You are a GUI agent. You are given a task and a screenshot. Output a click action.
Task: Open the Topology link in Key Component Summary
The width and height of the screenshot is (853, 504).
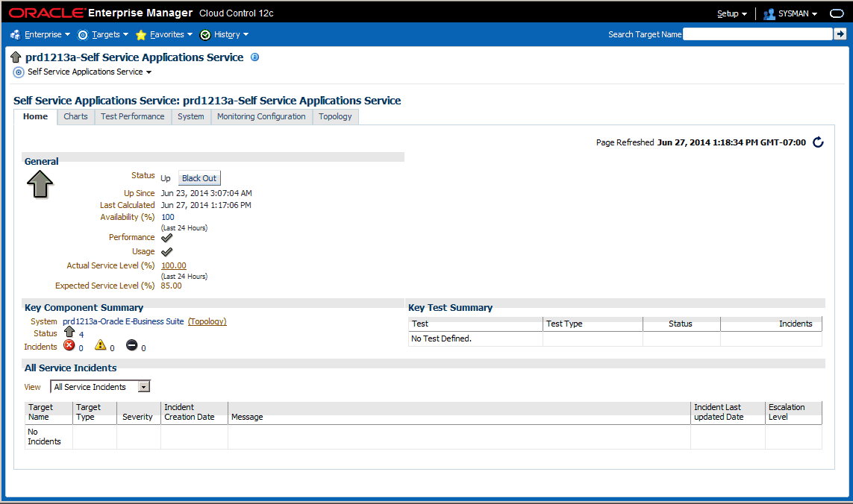point(207,321)
